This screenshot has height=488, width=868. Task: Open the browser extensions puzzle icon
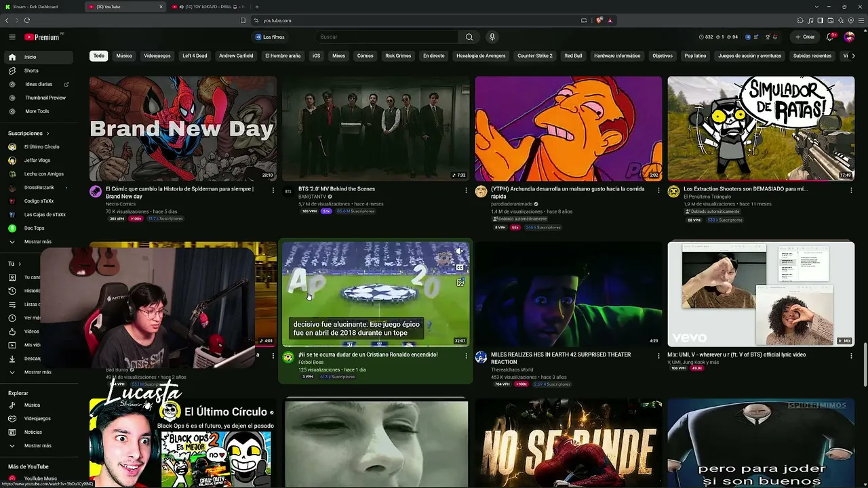(x=800, y=20)
